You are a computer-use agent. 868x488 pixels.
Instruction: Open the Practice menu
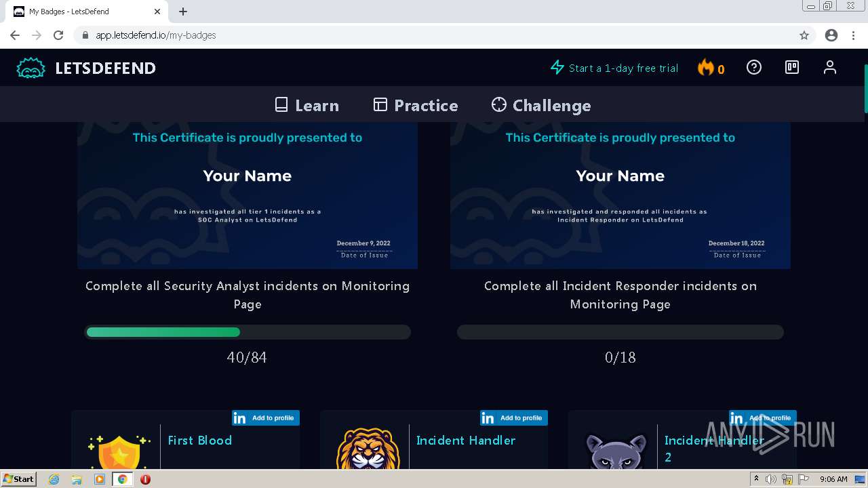[416, 105]
